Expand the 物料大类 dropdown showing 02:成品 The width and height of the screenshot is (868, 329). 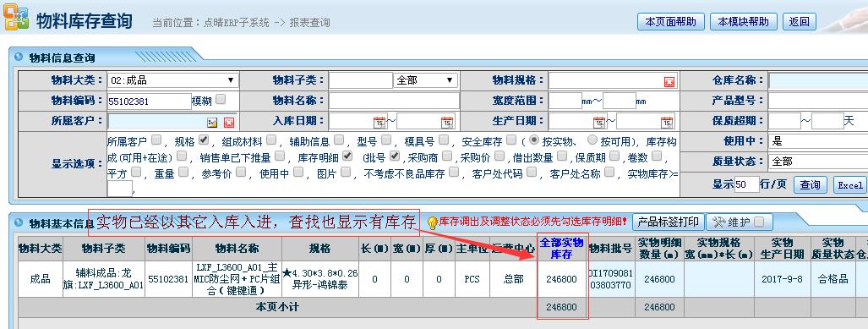173,80
